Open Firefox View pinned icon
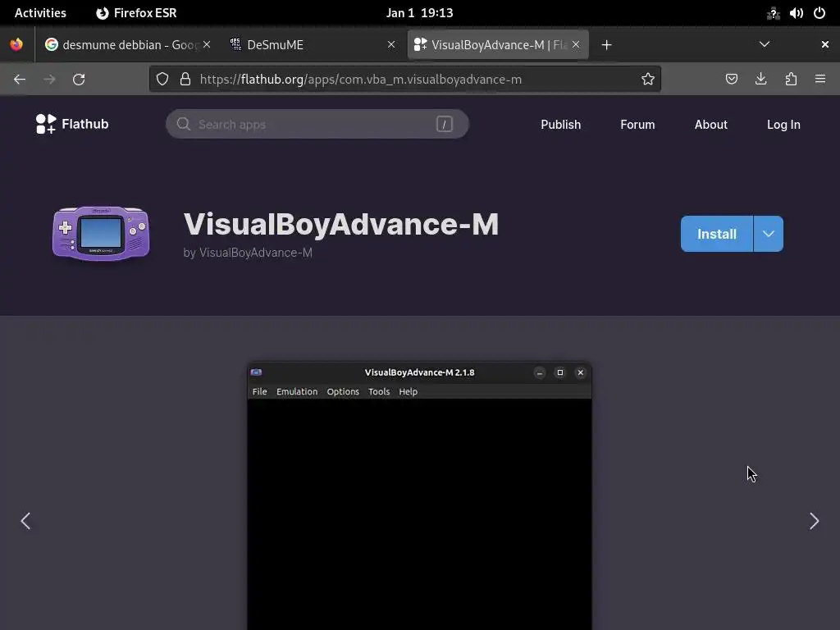The height and width of the screenshot is (630, 840). tap(16, 44)
